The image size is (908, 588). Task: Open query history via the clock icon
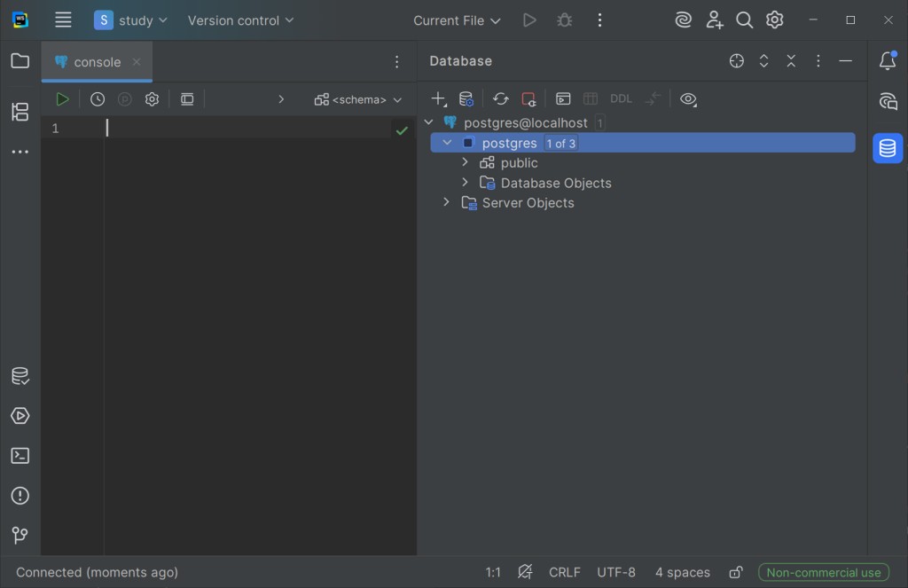(98, 99)
